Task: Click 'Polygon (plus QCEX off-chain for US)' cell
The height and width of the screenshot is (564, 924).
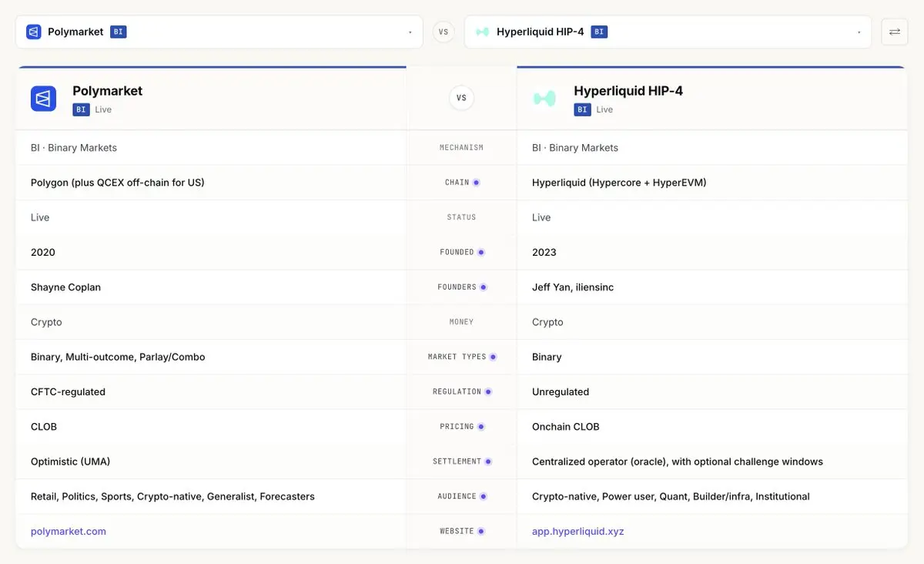Action: coord(118,183)
